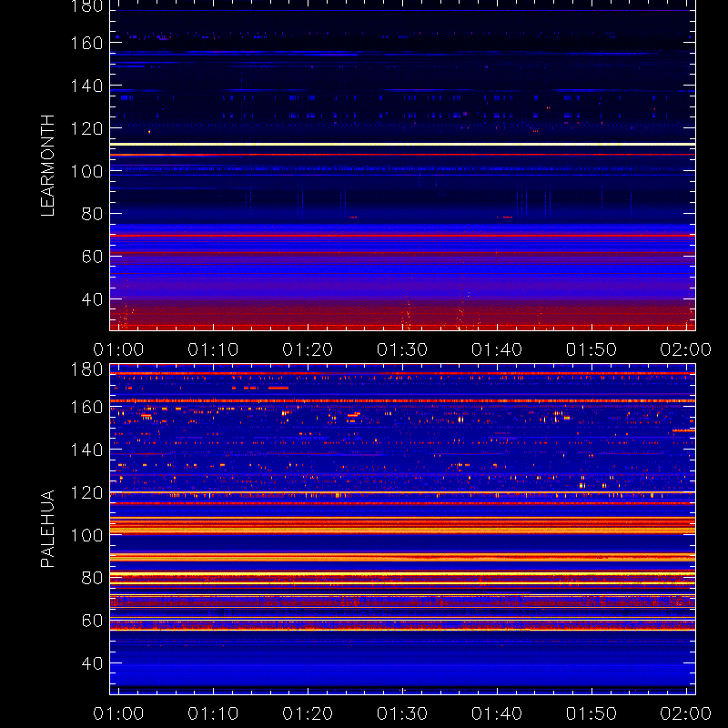The image size is (728, 728).
Task: Click the 100 tick label on the PALEHUA plot
Action: point(86,535)
